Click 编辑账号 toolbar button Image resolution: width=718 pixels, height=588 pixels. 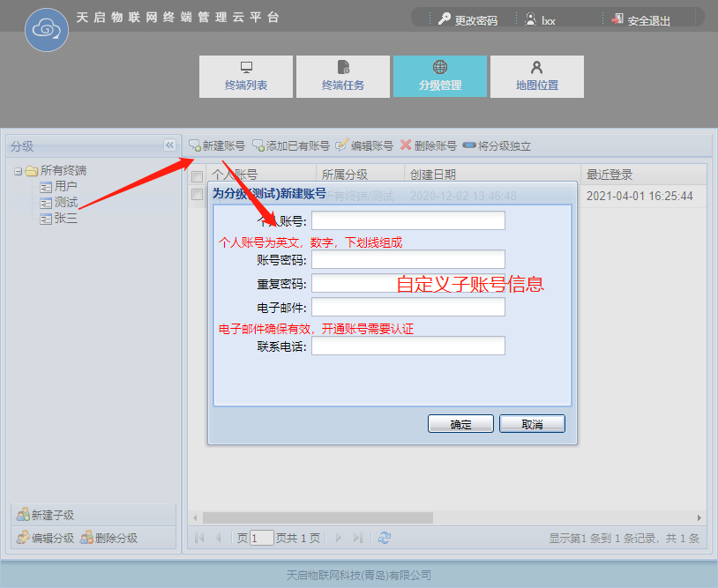364,146
